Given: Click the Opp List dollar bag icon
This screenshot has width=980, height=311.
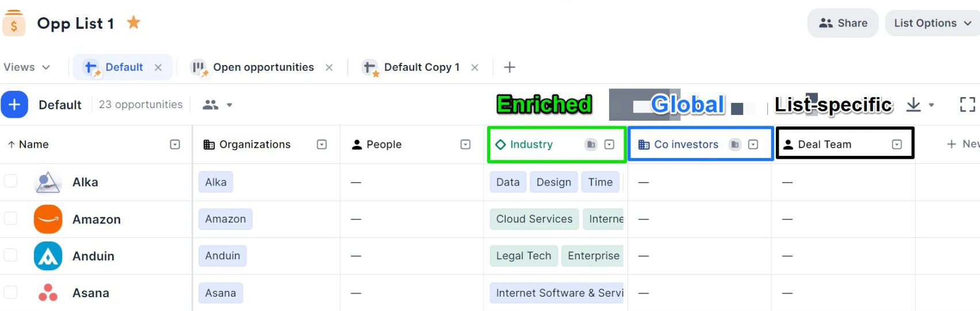Looking at the screenshot, I should [14, 23].
